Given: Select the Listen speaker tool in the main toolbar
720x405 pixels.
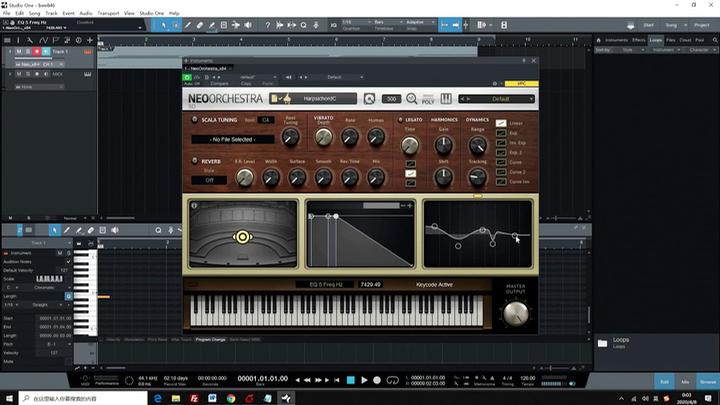Looking at the screenshot, I should [248, 25].
